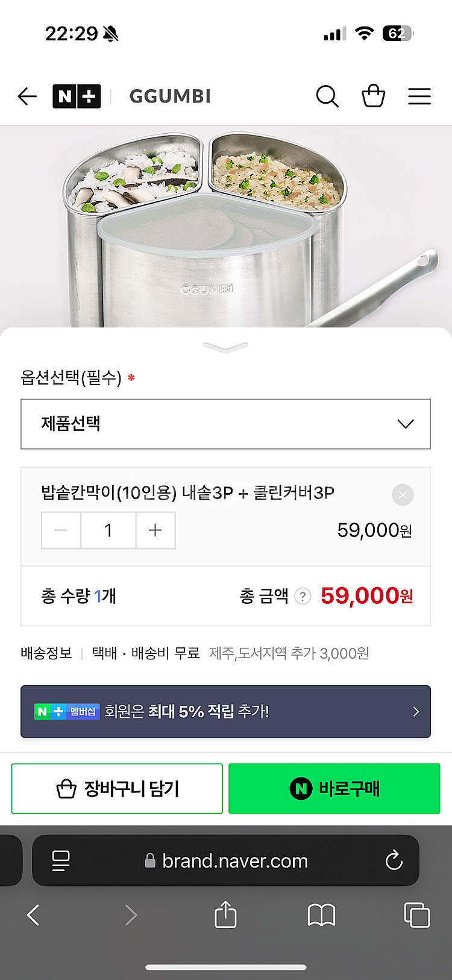Tap the back arrow in the store header
This screenshot has height=980, width=452.
point(28,96)
